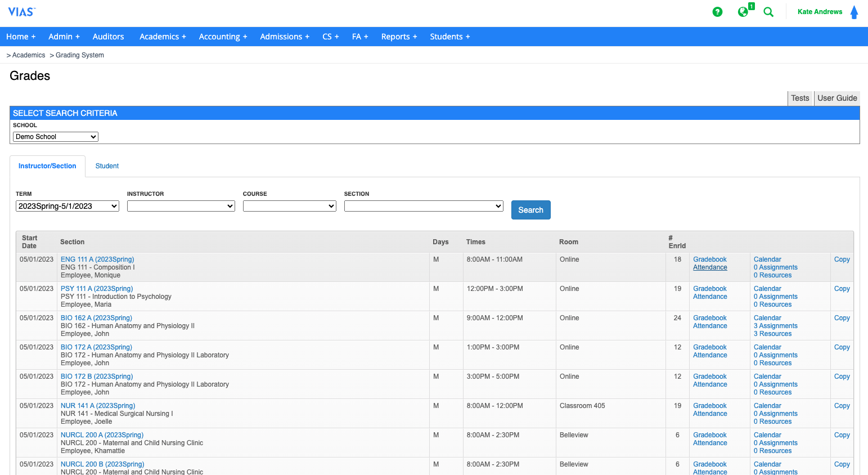Open Attendance for PSY 111 A
The height and width of the screenshot is (475, 868).
pos(710,297)
